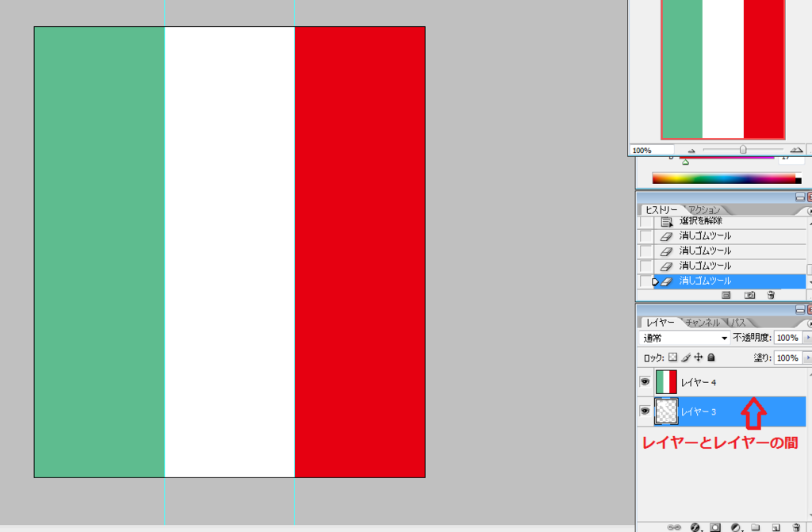Delete layer using Layers panel trash icon
The image size is (812, 532).
pos(796,527)
